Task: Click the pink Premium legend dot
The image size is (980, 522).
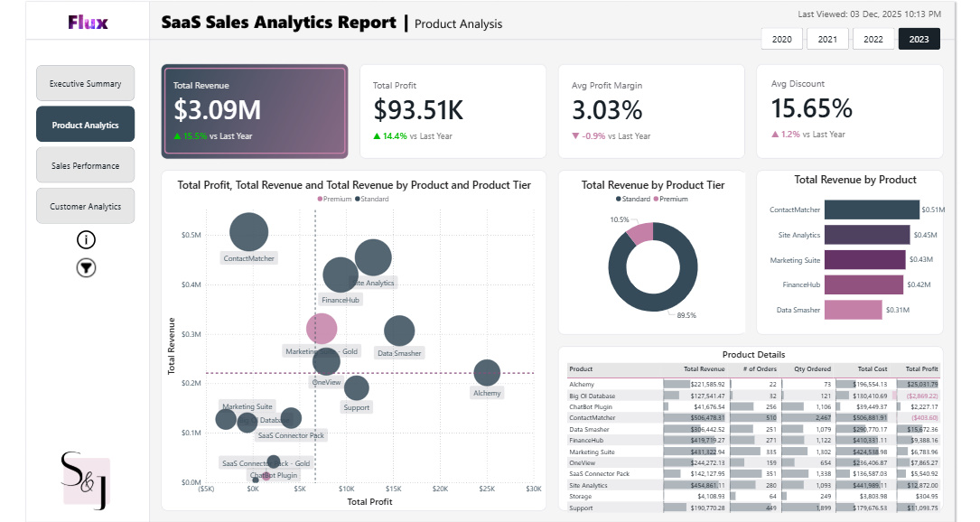Action: click(319, 199)
